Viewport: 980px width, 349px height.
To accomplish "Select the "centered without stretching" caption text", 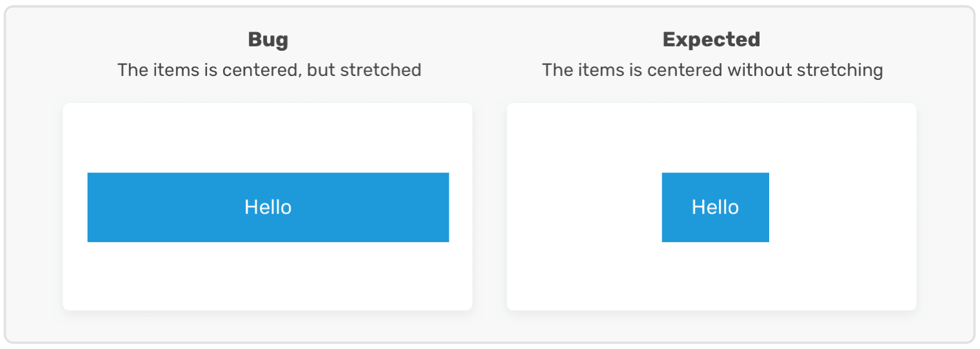I will 765,70.
